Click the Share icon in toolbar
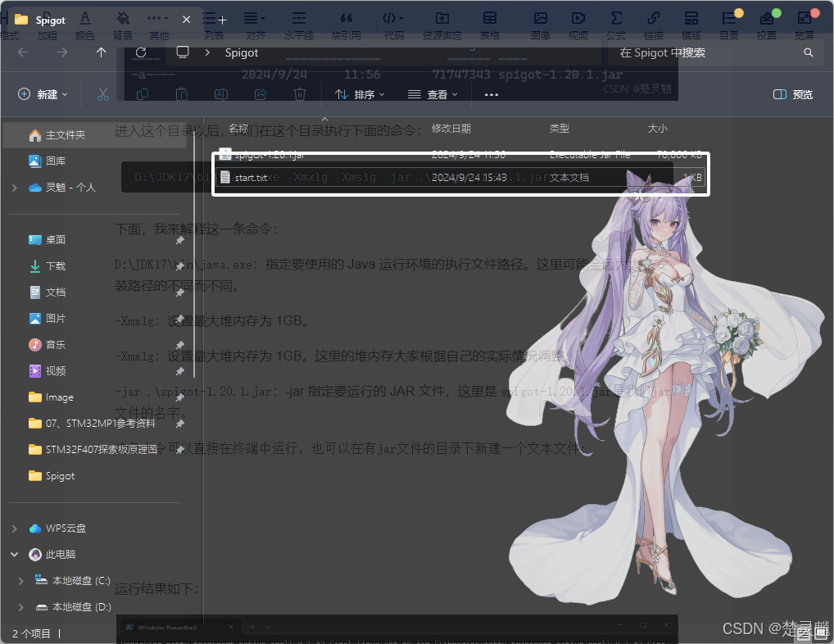The height and width of the screenshot is (644, 834). [x=261, y=94]
